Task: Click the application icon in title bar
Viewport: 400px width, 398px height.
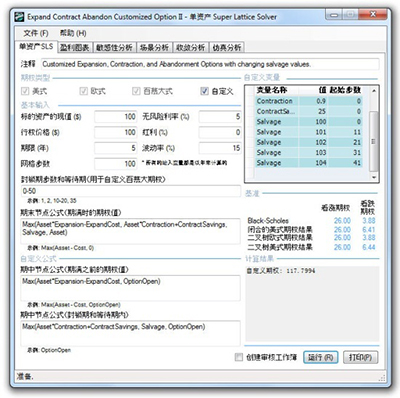Action: (19, 17)
